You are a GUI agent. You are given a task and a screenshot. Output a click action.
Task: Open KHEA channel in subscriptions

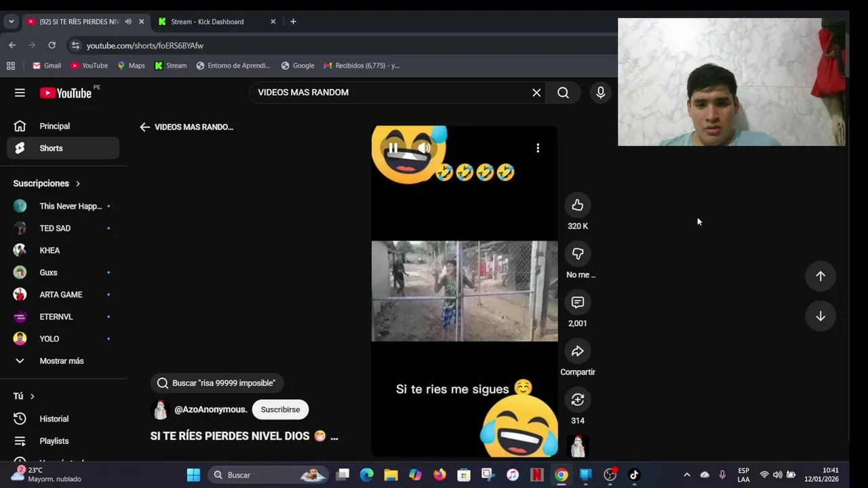(63, 250)
